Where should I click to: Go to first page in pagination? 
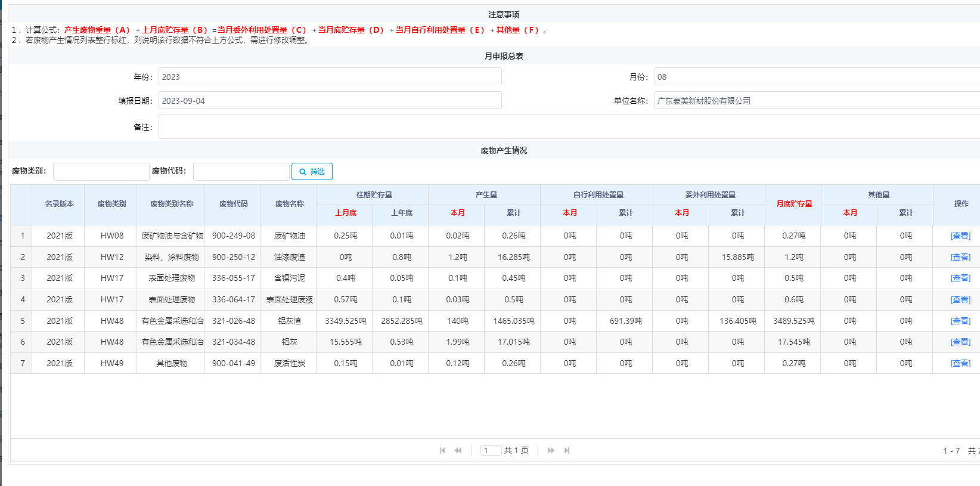(x=442, y=451)
